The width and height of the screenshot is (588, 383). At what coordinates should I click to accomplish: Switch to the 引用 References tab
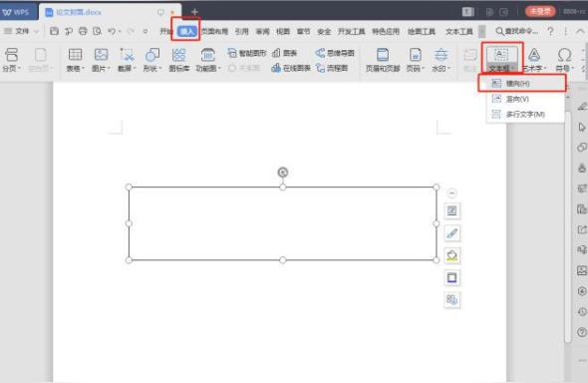242,31
